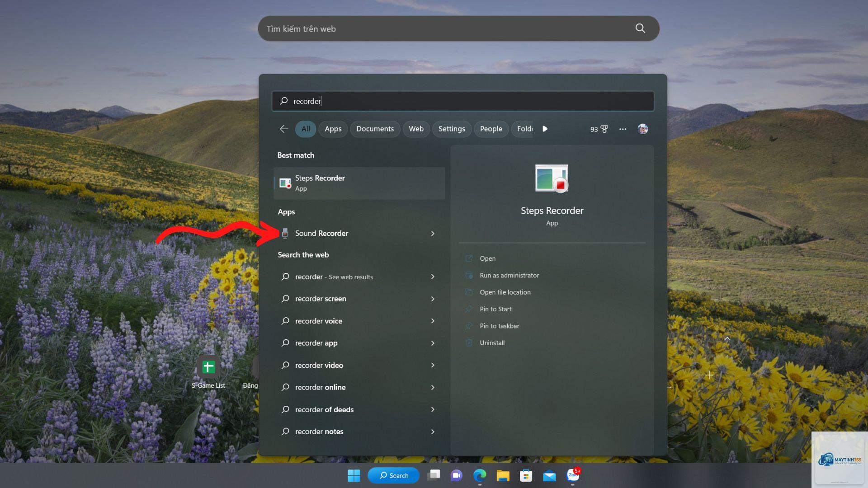Click the user profile avatar
This screenshot has width=868, height=488.
643,129
